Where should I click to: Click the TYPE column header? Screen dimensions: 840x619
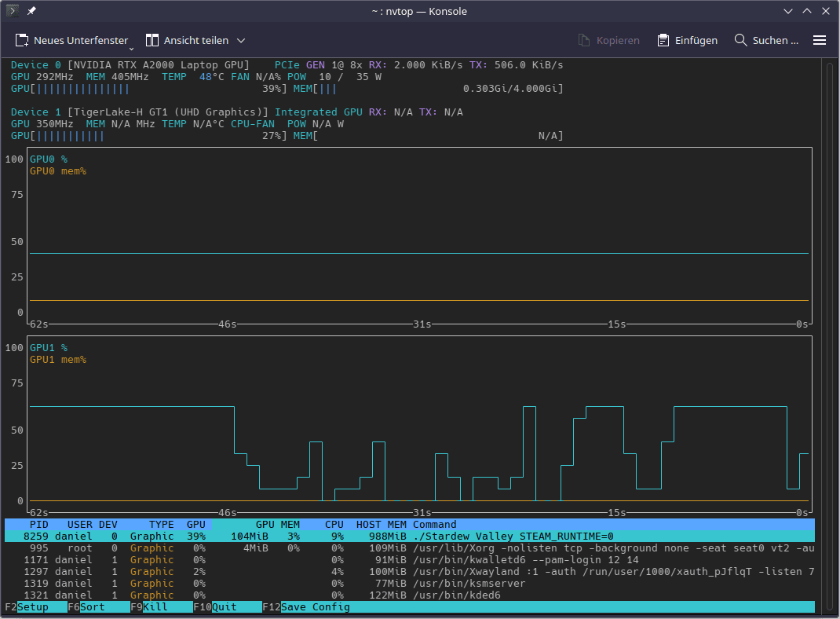point(161,524)
